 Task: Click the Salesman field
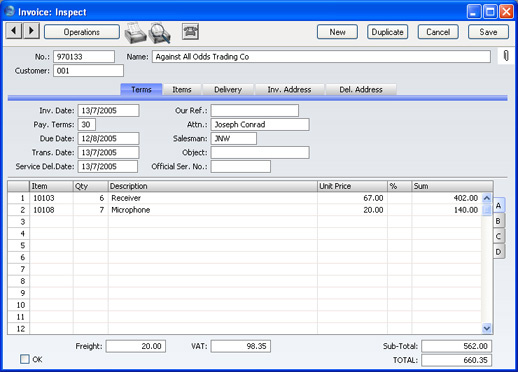point(234,139)
